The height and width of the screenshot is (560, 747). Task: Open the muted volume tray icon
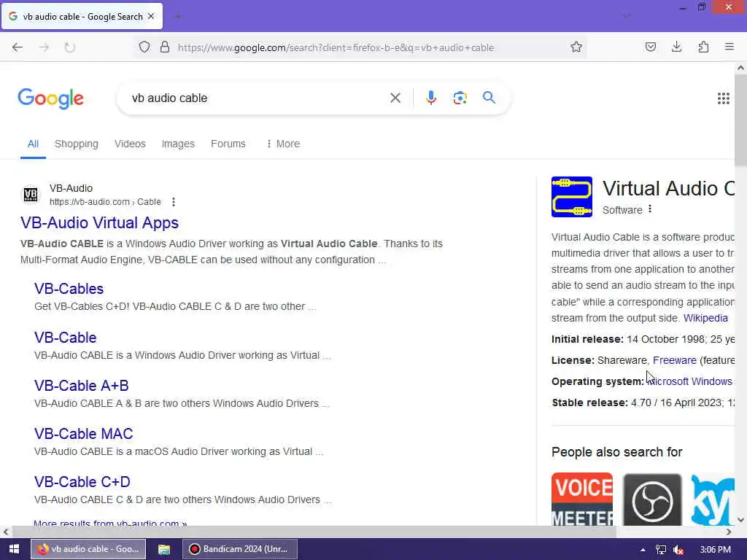(678, 550)
